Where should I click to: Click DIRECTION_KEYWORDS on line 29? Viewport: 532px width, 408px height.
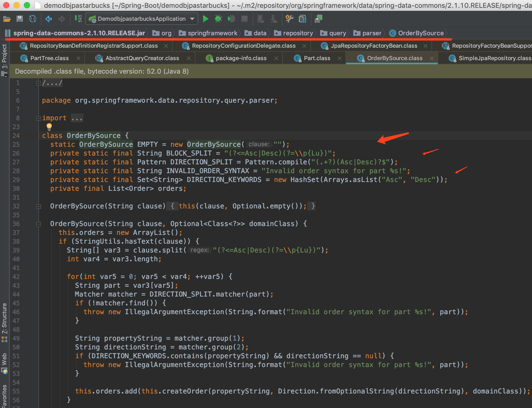(x=224, y=180)
